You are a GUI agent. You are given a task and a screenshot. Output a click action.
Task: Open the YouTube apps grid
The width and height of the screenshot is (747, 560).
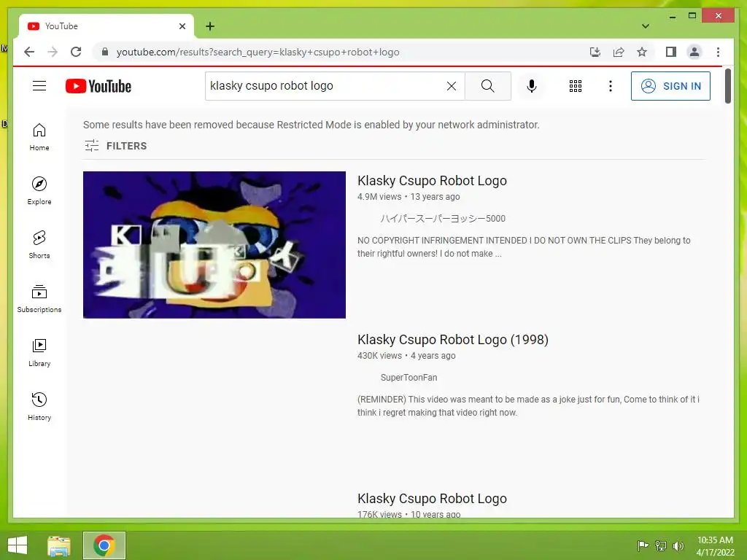pos(575,86)
